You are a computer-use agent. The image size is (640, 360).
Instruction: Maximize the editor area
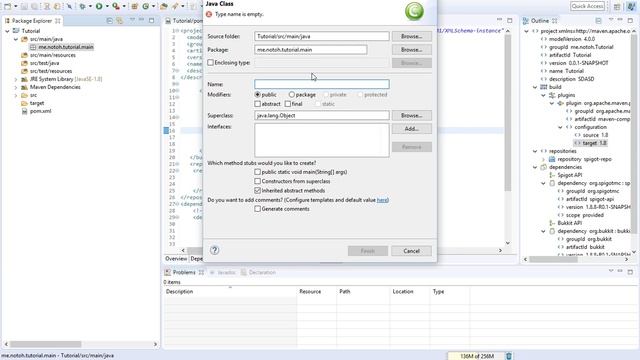[510, 20]
